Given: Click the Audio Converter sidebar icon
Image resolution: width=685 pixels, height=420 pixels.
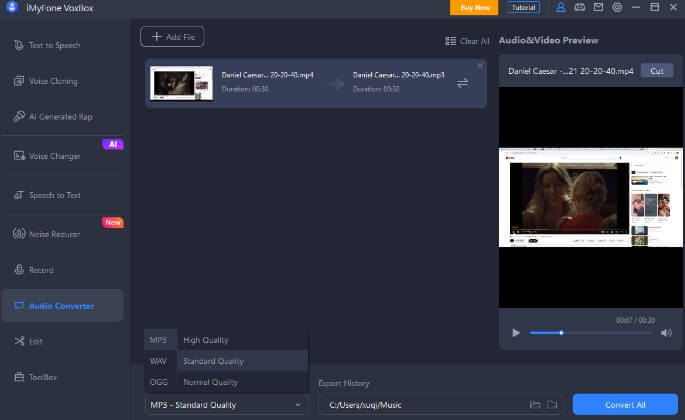Looking at the screenshot, I should 19,305.
